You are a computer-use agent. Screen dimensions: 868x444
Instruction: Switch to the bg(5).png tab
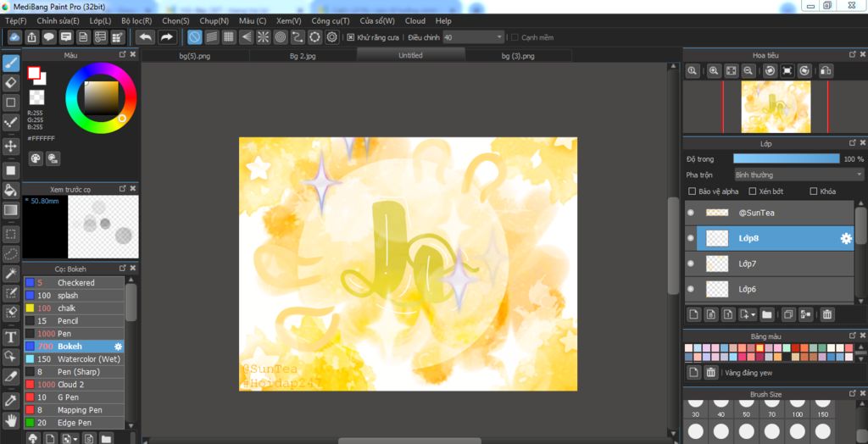pos(195,56)
